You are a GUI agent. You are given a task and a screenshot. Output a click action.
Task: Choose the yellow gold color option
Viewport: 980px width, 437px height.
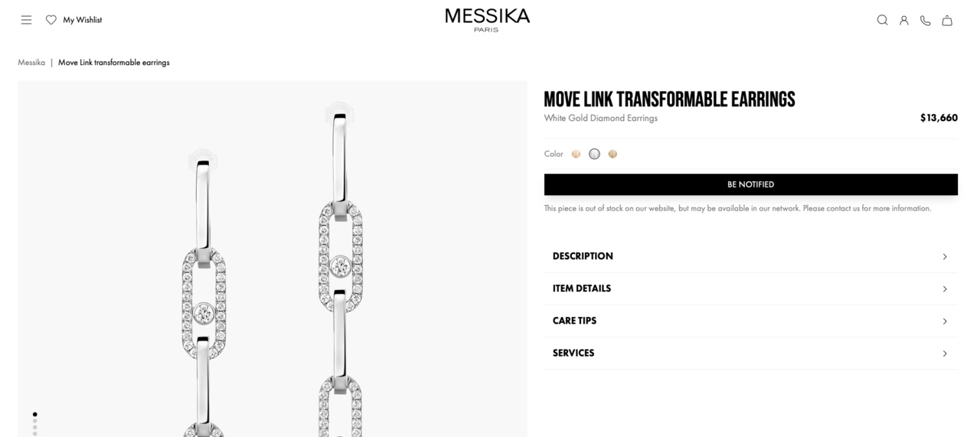click(x=612, y=154)
